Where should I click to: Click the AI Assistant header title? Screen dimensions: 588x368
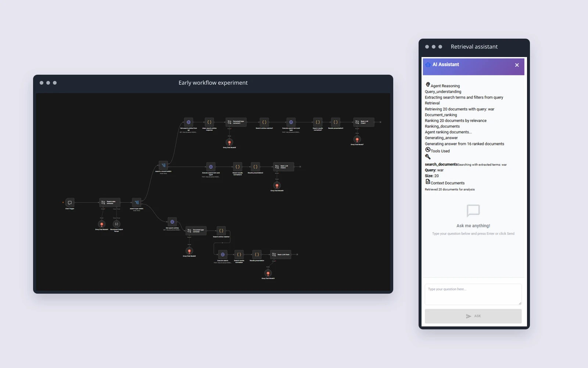446,64
